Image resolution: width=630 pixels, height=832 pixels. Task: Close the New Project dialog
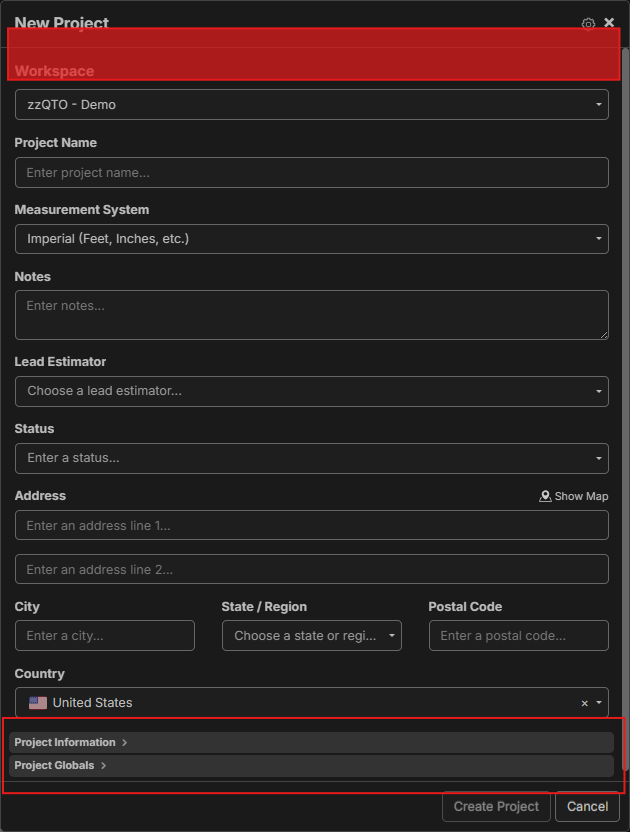coord(609,22)
